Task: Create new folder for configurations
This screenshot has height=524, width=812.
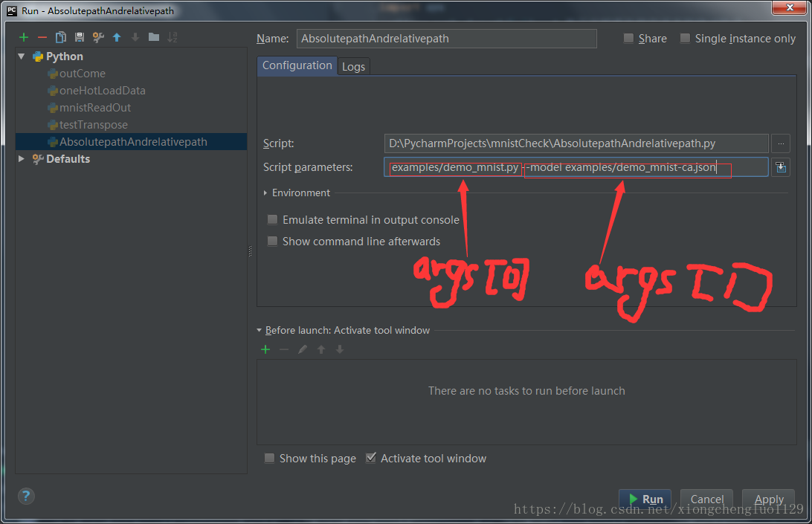Action: click(154, 37)
